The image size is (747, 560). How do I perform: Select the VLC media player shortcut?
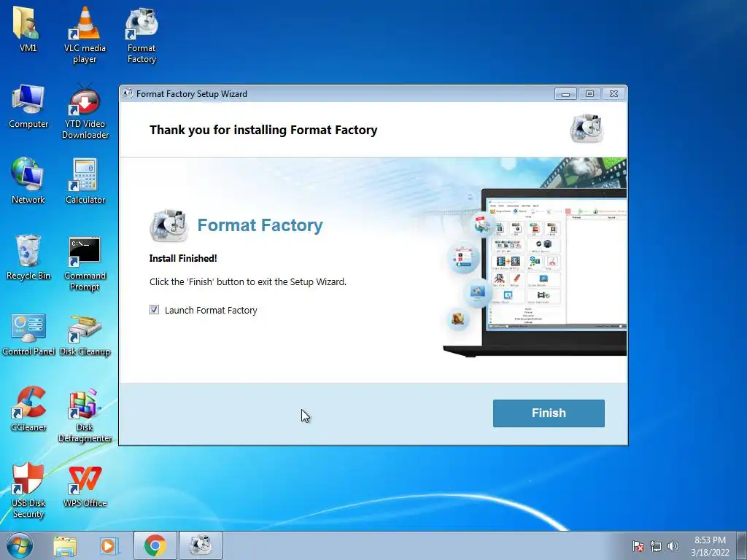pyautogui.click(x=85, y=35)
